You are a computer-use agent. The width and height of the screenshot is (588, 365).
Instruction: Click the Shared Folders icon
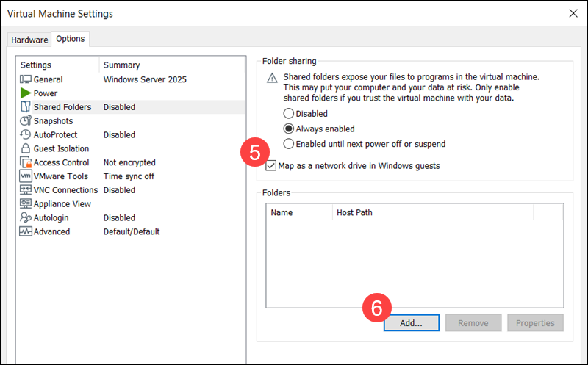click(26, 107)
